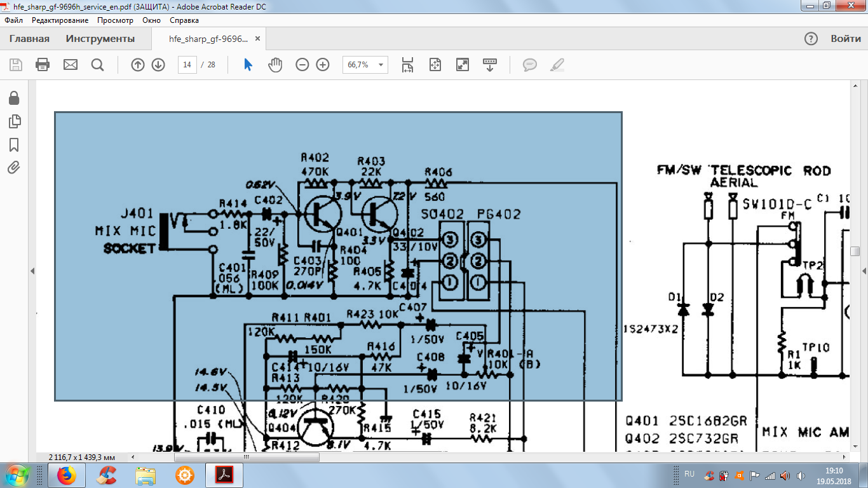Go to the previous page arrow
The height and width of the screenshot is (488, 868).
(138, 65)
